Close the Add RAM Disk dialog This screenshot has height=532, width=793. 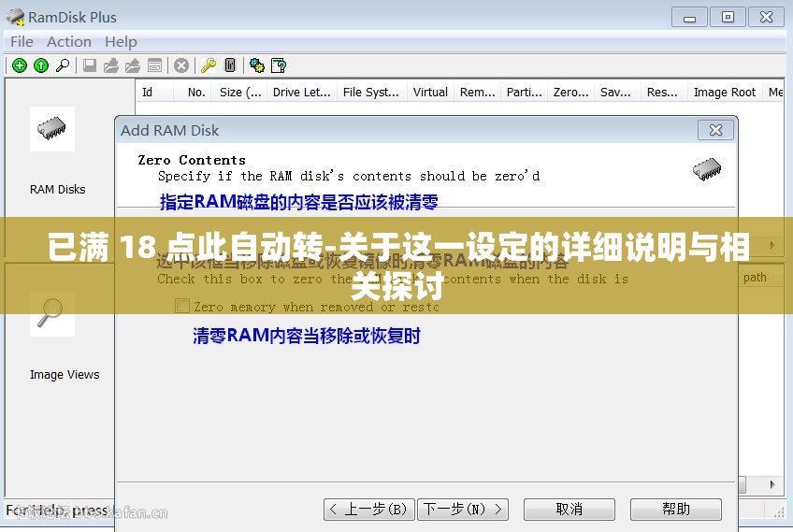[x=715, y=130]
